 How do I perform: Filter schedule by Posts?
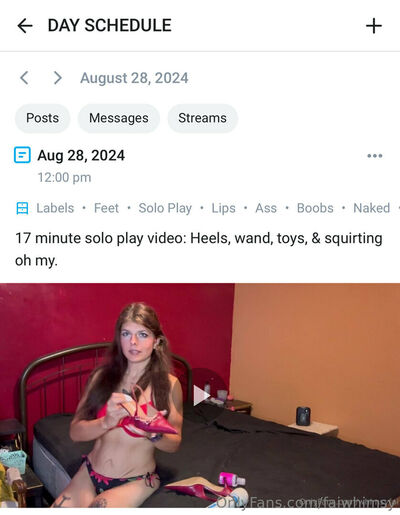[x=42, y=118]
